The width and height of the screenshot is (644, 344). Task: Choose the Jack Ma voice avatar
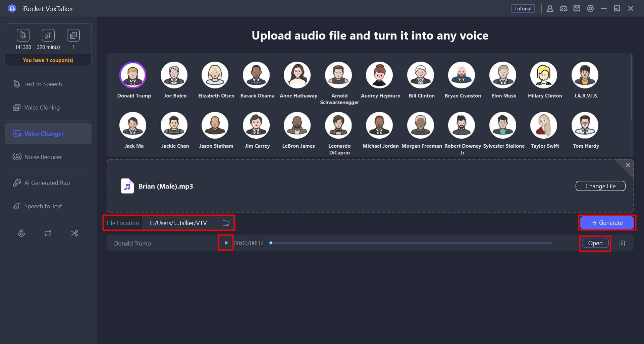tap(133, 125)
